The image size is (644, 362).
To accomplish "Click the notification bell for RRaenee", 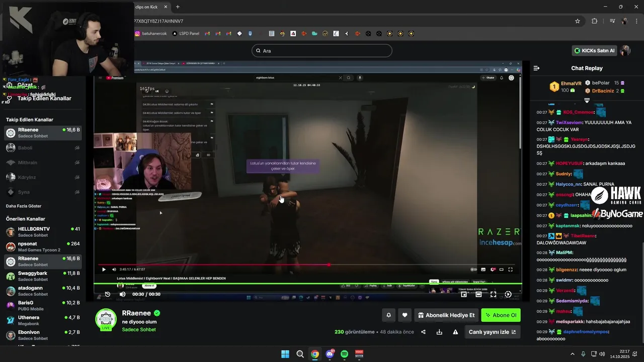I will (388, 315).
